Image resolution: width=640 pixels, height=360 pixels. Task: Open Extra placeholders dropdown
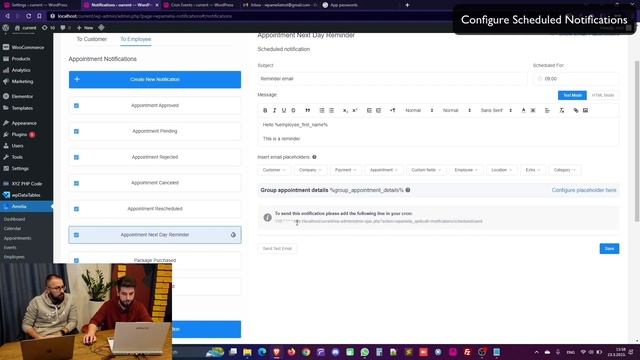click(533, 170)
